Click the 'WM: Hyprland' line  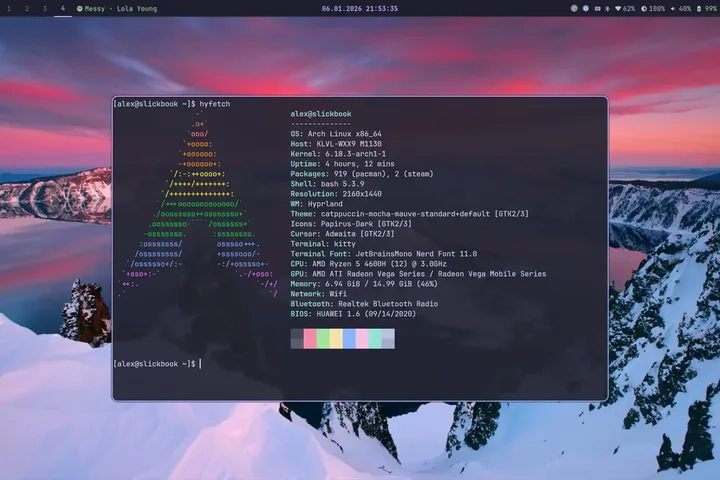point(316,204)
